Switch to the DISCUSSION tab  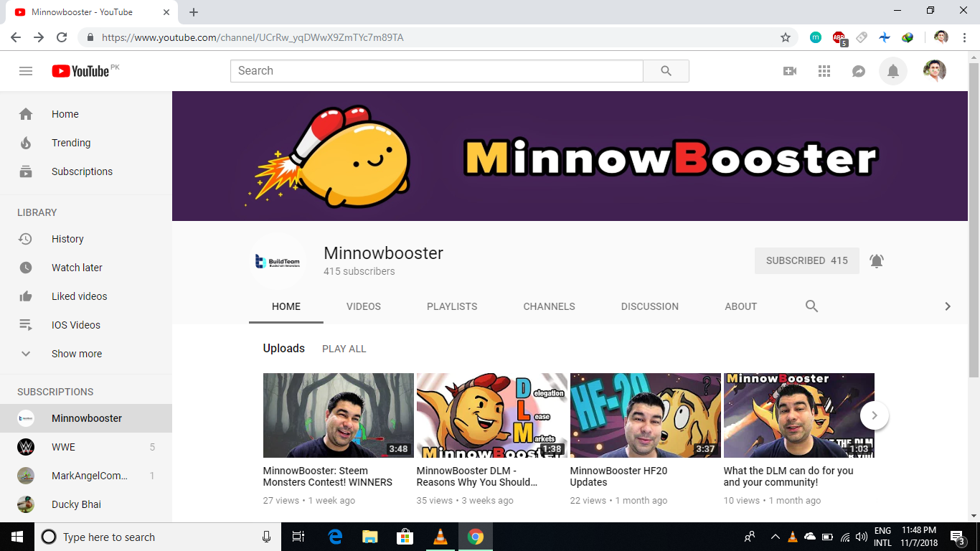coord(650,306)
